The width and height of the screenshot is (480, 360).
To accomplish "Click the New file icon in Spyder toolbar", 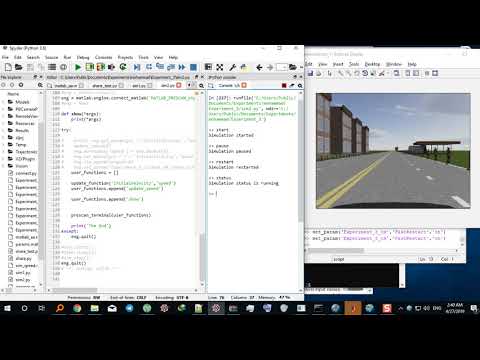I will tap(8, 67).
